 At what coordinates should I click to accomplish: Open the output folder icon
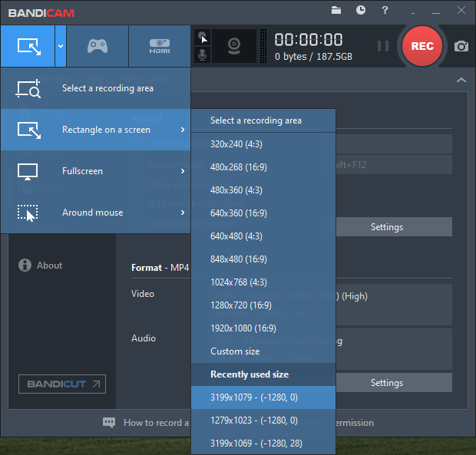(336, 10)
